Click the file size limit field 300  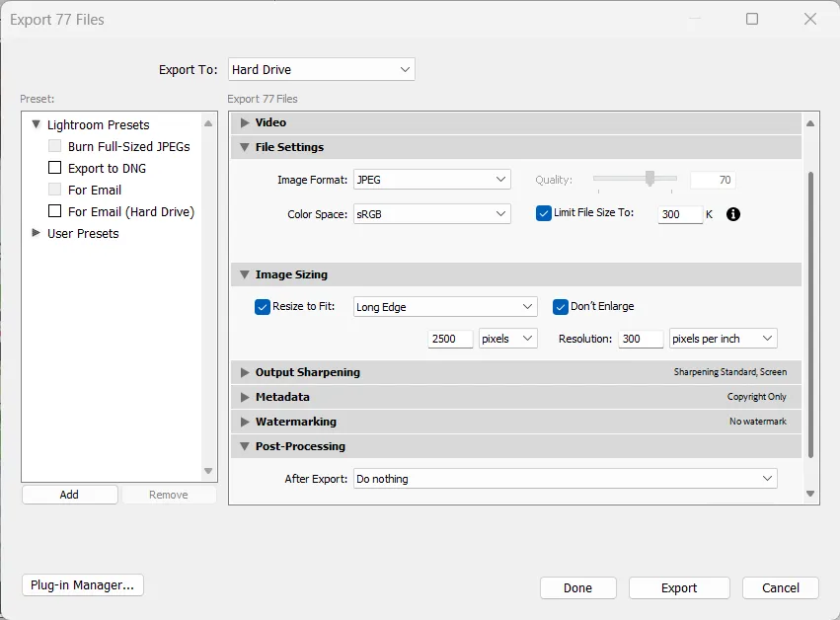pos(680,214)
